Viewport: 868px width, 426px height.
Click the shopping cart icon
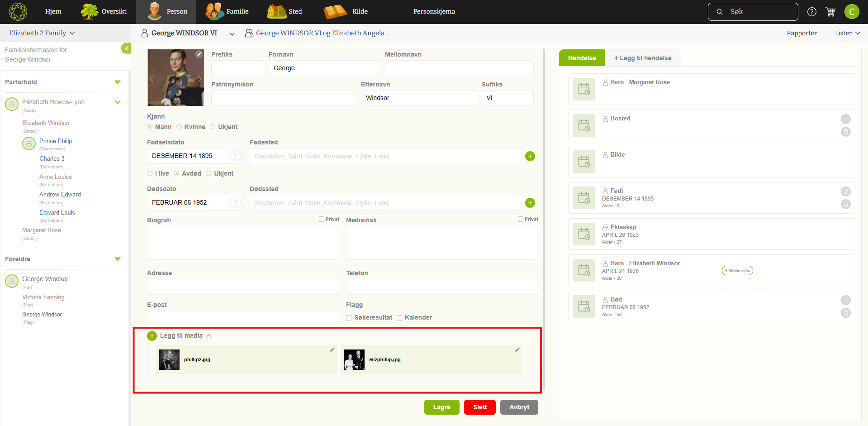(x=830, y=12)
